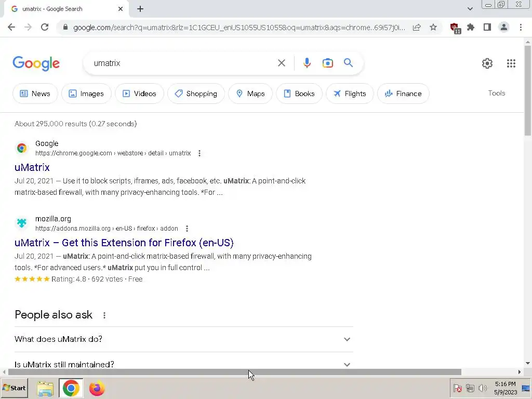
Task: Open the Windows Start menu
Action: pyautogui.click(x=14, y=388)
